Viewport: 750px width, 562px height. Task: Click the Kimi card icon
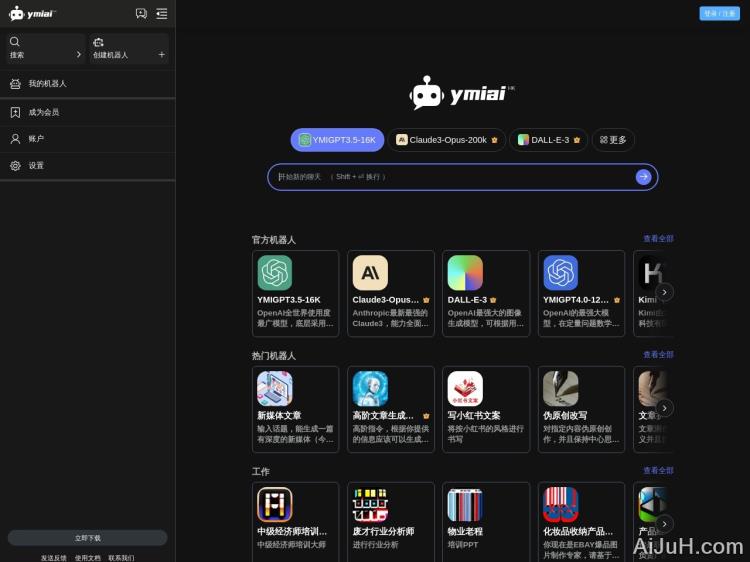(651, 273)
